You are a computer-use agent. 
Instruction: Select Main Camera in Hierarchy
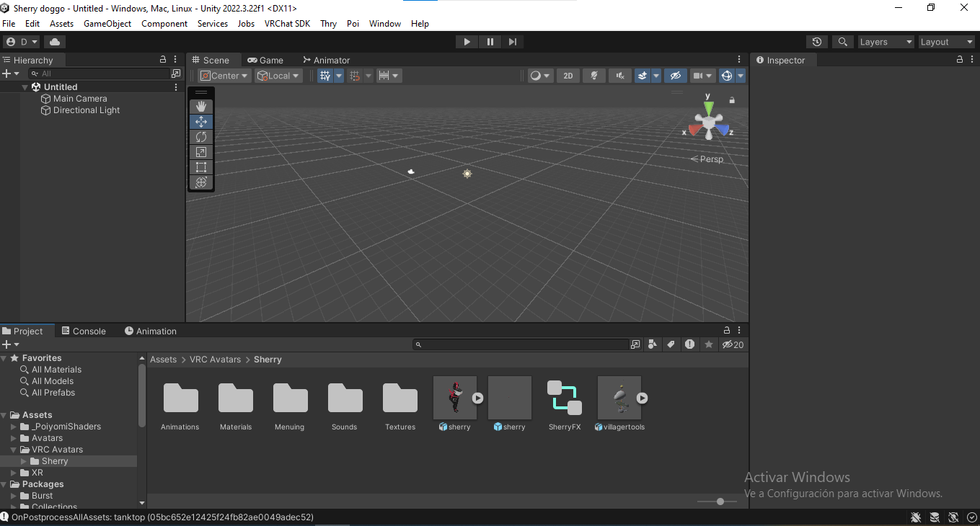point(80,99)
